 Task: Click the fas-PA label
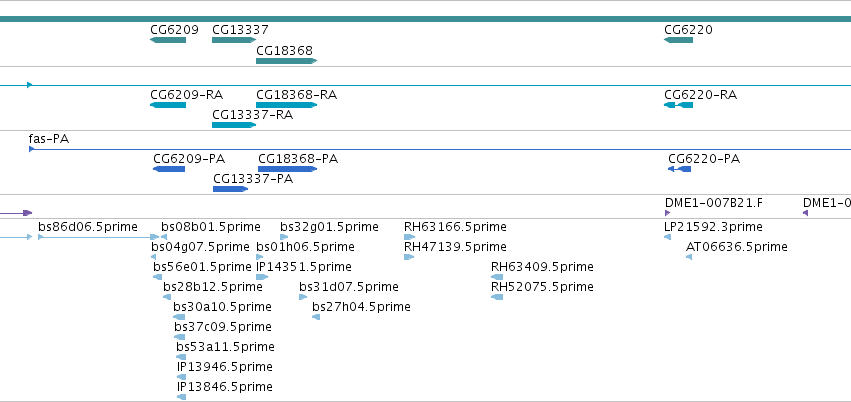click(x=49, y=139)
